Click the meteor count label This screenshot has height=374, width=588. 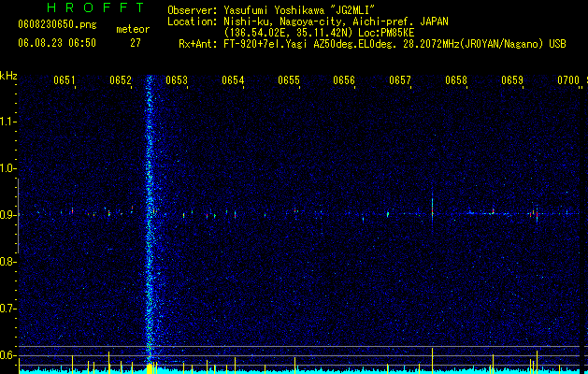133,29
